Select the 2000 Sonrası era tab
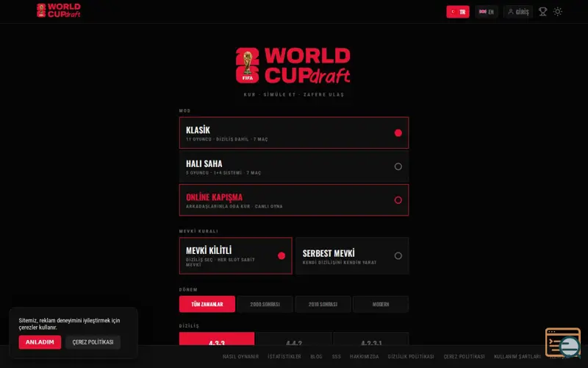Image resolution: width=588 pixels, height=368 pixels. point(265,304)
